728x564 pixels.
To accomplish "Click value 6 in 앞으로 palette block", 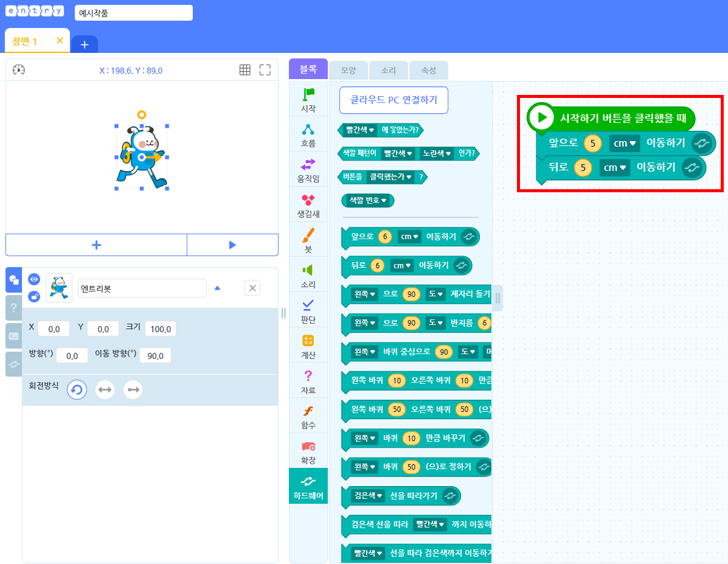I will (385, 237).
